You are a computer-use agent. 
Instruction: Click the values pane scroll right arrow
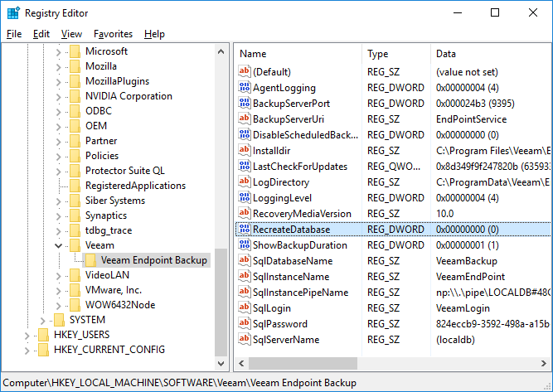pyautogui.click(x=544, y=363)
